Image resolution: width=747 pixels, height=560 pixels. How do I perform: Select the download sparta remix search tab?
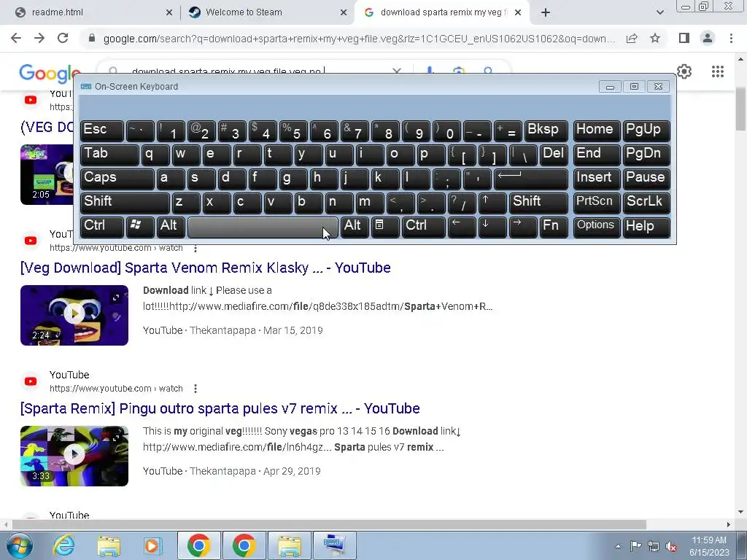tap(441, 12)
